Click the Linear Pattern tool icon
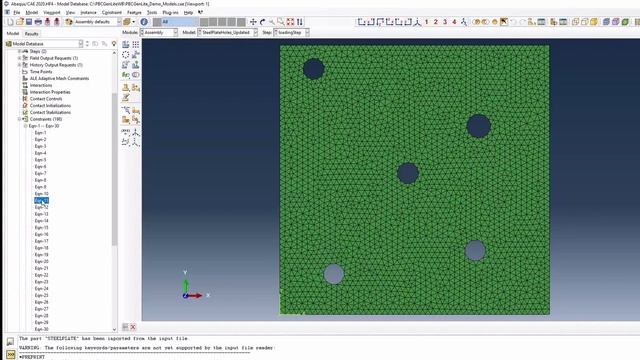The height and width of the screenshot is (360, 640). [136, 44]
